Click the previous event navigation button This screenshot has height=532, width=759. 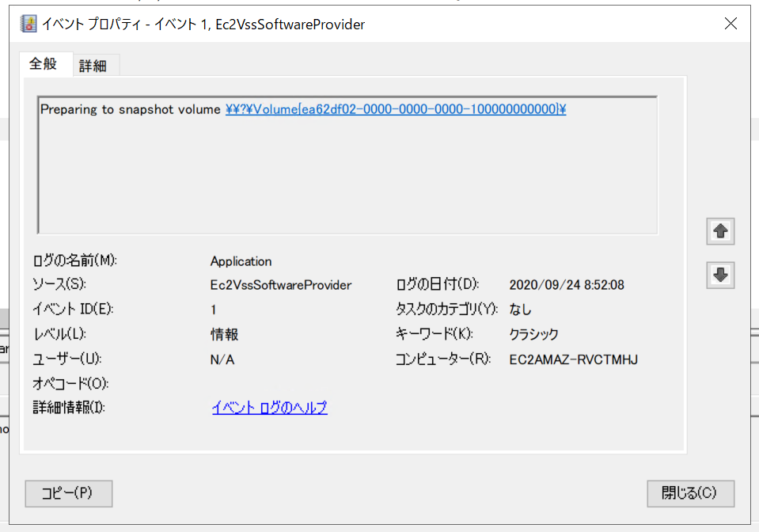719,231
